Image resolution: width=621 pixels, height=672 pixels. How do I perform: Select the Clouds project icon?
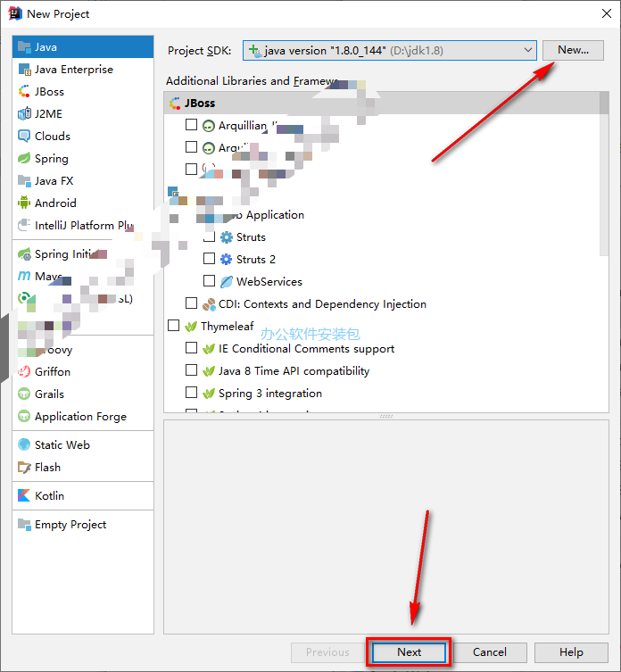coord(25,137)
